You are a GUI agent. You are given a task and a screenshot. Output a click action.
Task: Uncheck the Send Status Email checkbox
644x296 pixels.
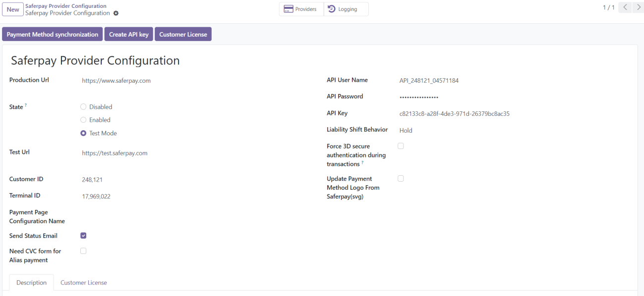tap(83, 236)
